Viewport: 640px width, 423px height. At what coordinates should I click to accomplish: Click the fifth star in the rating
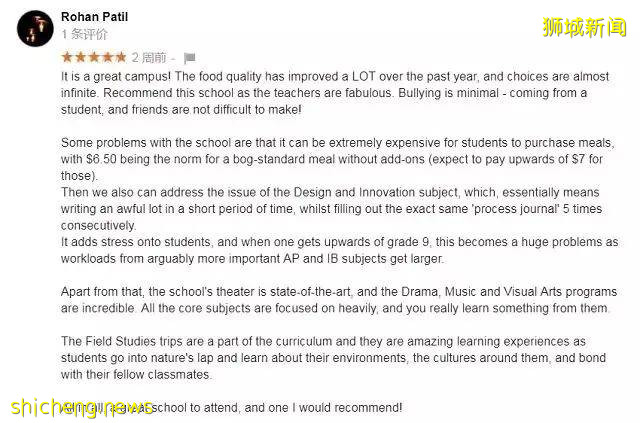point(120,57)
